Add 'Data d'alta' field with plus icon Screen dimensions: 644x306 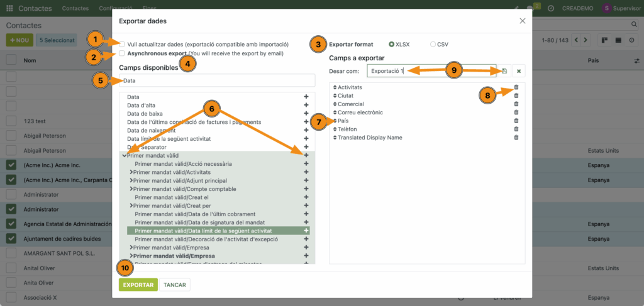point(306,106)
